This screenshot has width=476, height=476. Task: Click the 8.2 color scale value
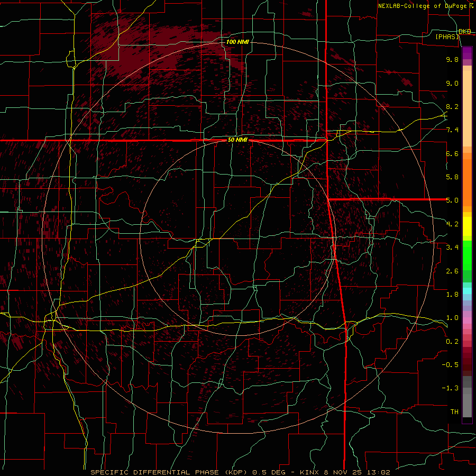452,106
